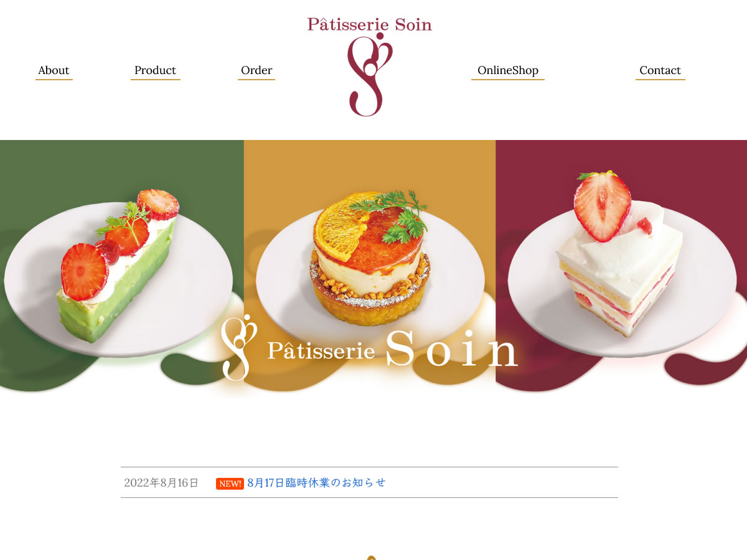
Task: Select the caramelized orange tart image
Action: (370, 258)
